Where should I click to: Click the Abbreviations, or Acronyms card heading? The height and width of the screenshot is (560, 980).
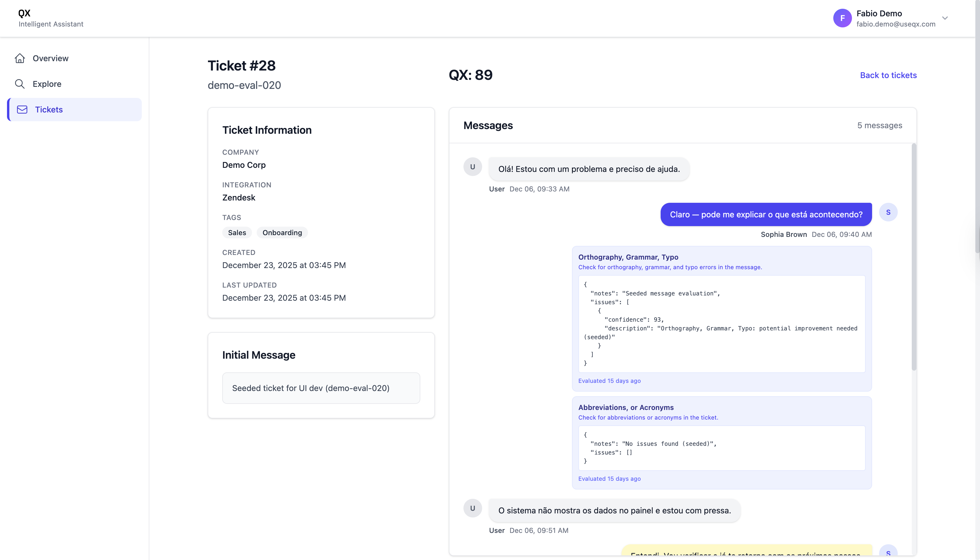[x=626, y=407]
